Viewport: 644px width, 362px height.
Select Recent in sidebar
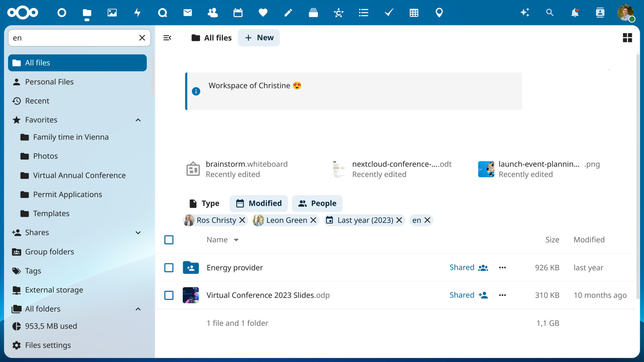click(77, 101)
